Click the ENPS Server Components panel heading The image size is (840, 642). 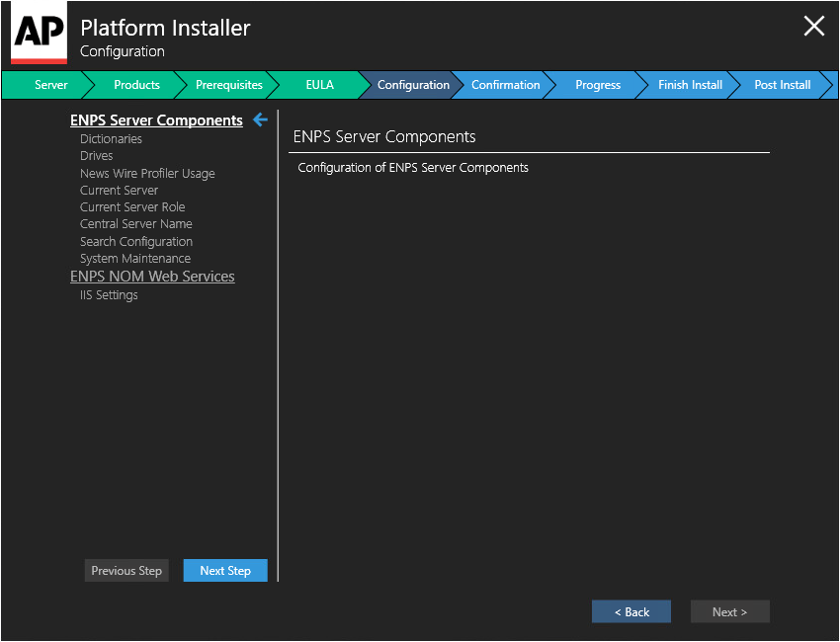tap(384, 137)
